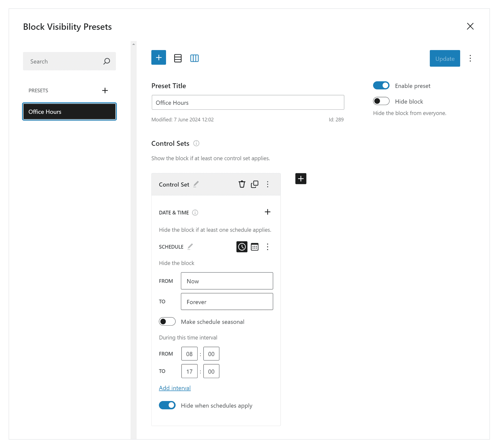
Task: Add a new control set with black plus
Action: click(301, 179)
